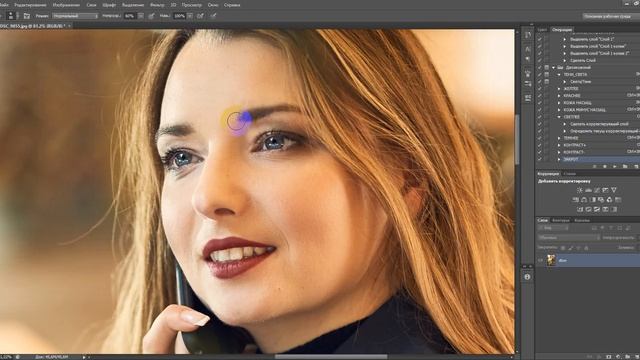This screenshot has height=360, width=640.
Task: Add a Posterize adjustment layer
Action: click(589, 209)
